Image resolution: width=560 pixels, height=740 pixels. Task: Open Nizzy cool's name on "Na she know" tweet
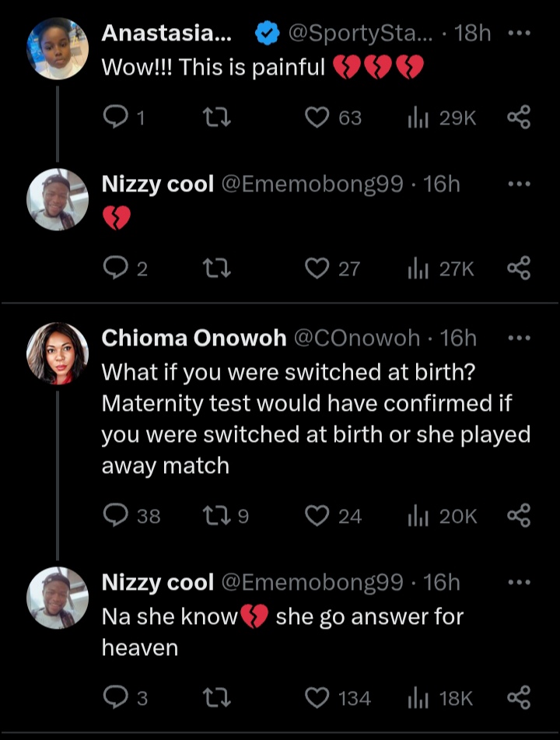[x=158, y=582]
